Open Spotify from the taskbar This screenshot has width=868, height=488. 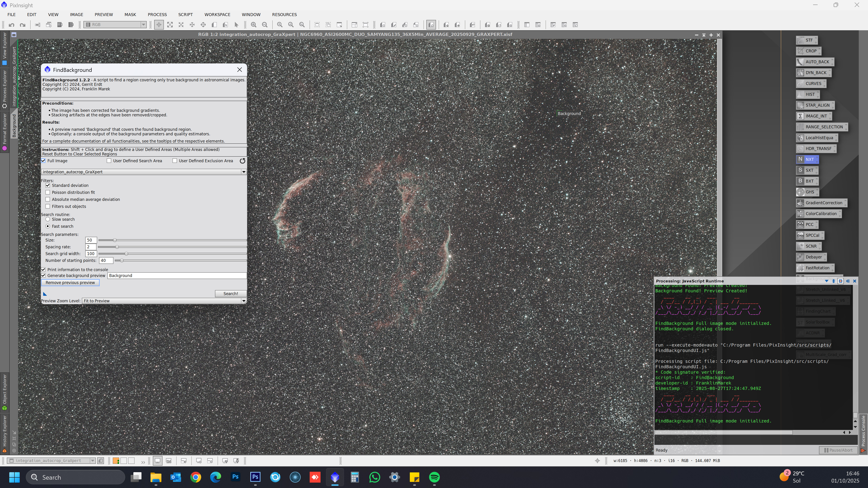pyautogui.click(x=434, y=477)
